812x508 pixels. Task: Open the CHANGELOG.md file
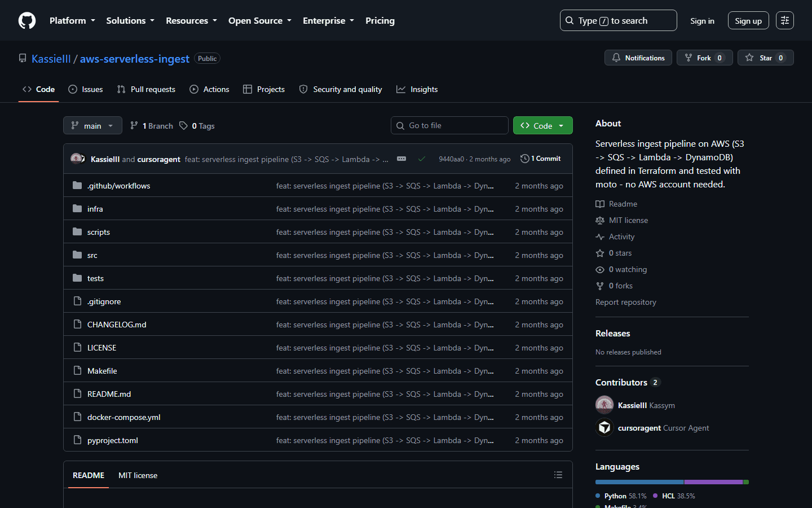pyautogui.click(x=117, y=325)
